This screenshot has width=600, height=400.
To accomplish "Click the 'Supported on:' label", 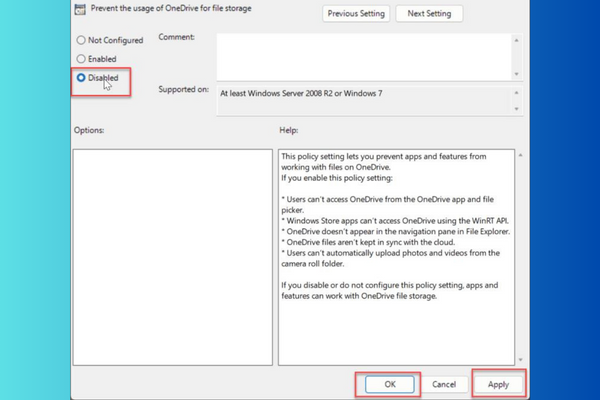I will coord(184,89).
